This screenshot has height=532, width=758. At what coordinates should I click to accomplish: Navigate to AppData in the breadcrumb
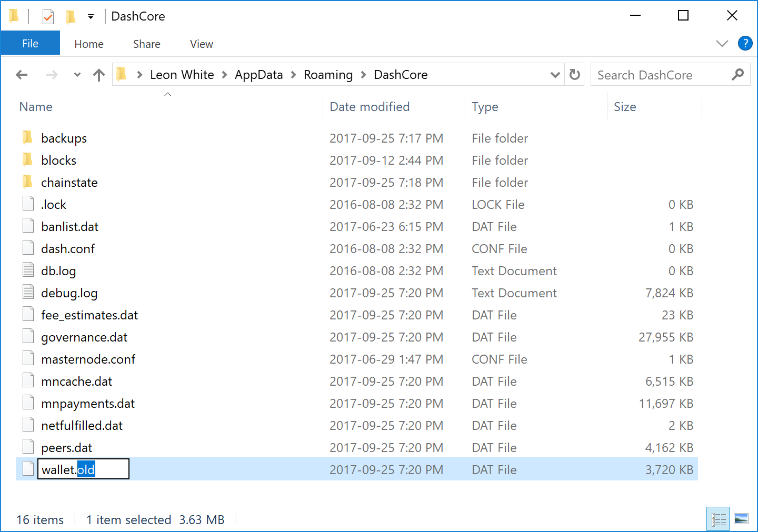click(x=258, y=75)
